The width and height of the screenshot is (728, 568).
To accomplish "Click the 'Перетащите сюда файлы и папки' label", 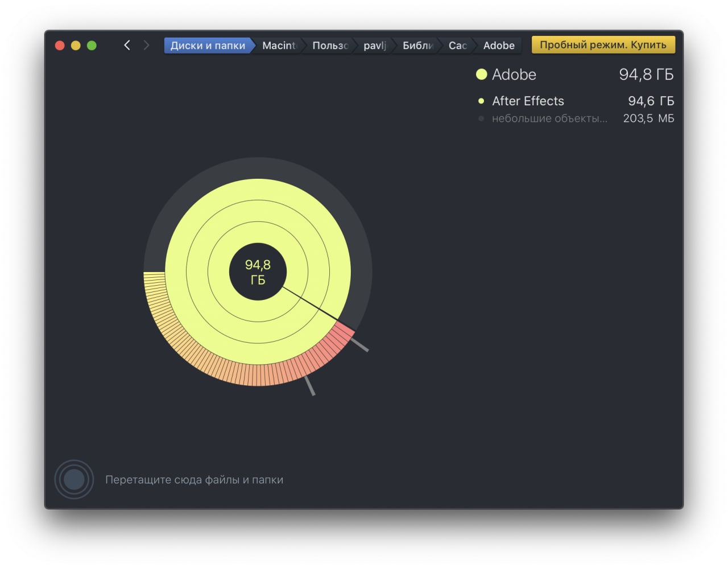I will pyautogui.click(x=194, y=480).
